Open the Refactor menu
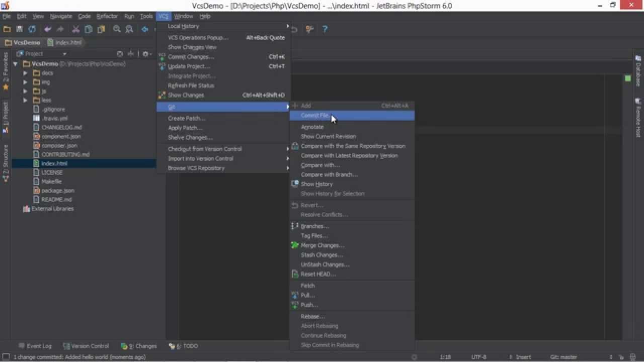The height and width of the screenshot is (362, 644). point(107,16)
